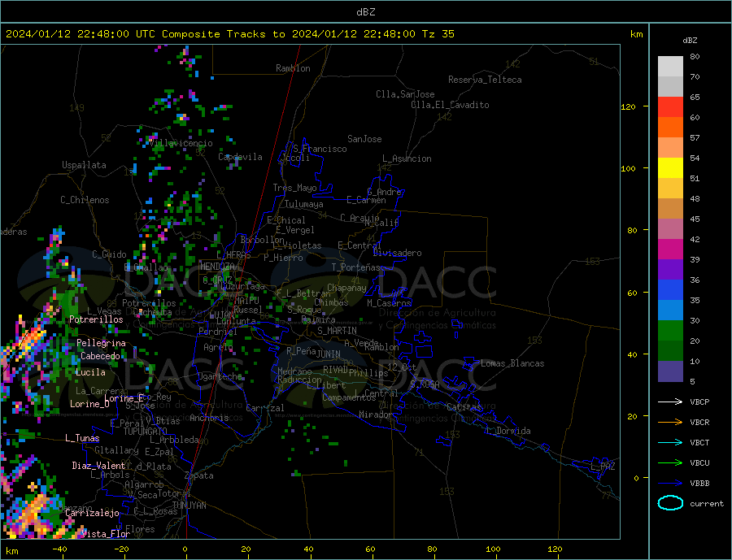The width and height of the screenshot is (732, 560).
Task: Pick the 5 dBZ slate purple swatch
Action: (670, 371)
